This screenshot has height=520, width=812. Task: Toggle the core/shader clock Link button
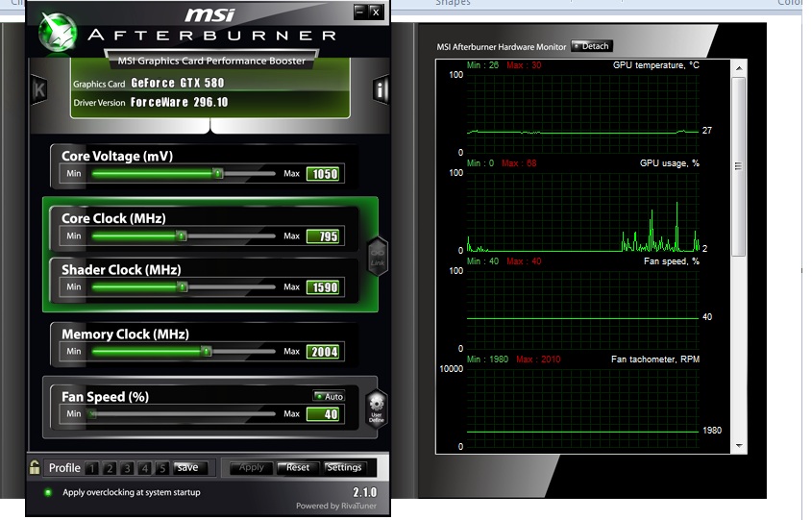378,257
